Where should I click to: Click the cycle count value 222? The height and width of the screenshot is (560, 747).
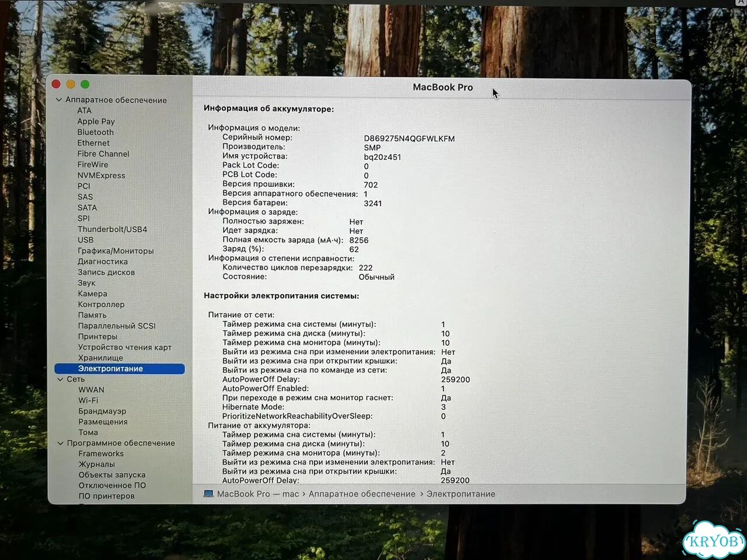pyautogui.click(x=365, y=268)
